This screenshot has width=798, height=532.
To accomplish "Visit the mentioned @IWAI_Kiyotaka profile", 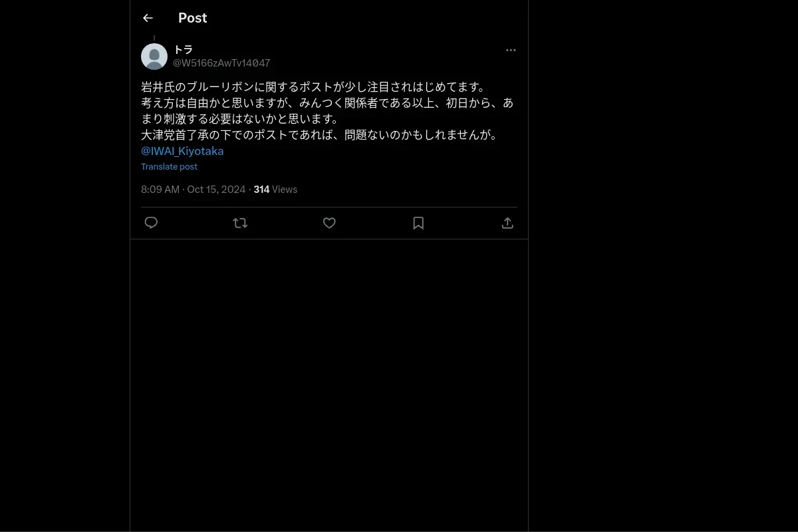I will click(x=182, y=151).
